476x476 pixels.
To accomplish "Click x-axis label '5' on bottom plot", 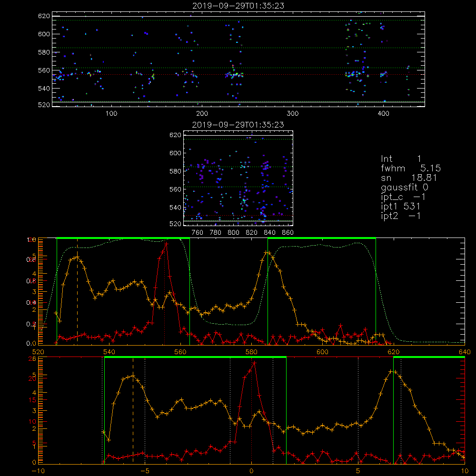I will click(358, 471).
